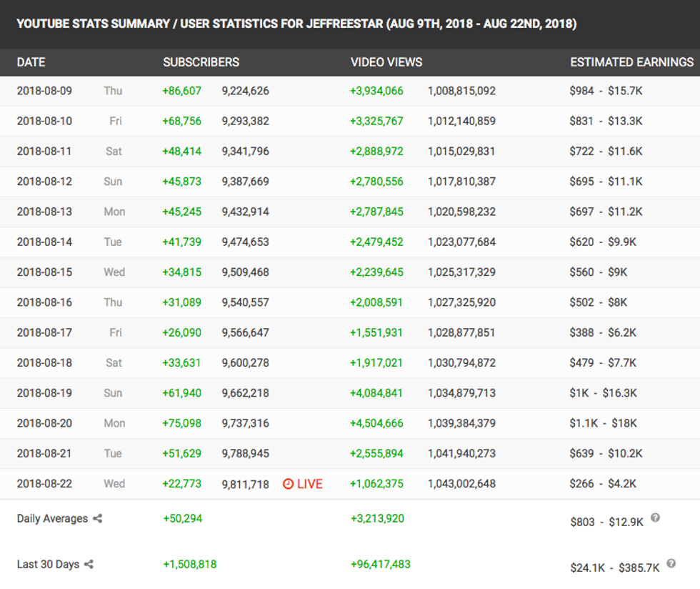Click the share icon beside Daily Averages

[98, 519]
